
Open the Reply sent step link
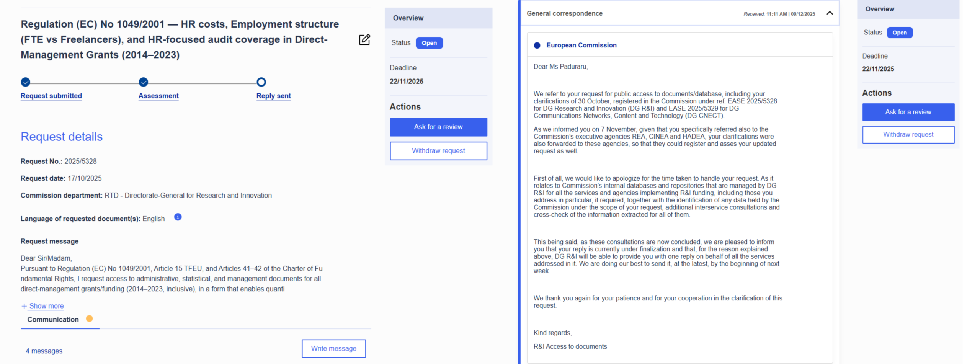click(x=273, y=96)
